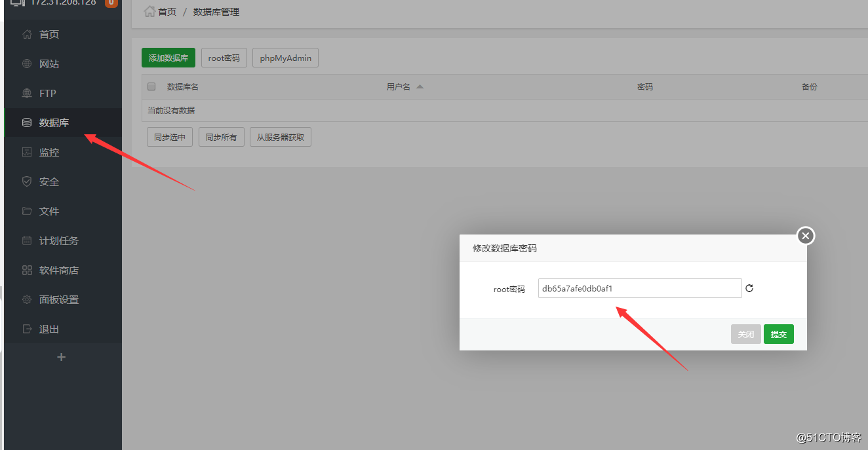Open phpMyAdmin with the toolbar button
Screen dimensions: 868x450
[x=285, y=58]
